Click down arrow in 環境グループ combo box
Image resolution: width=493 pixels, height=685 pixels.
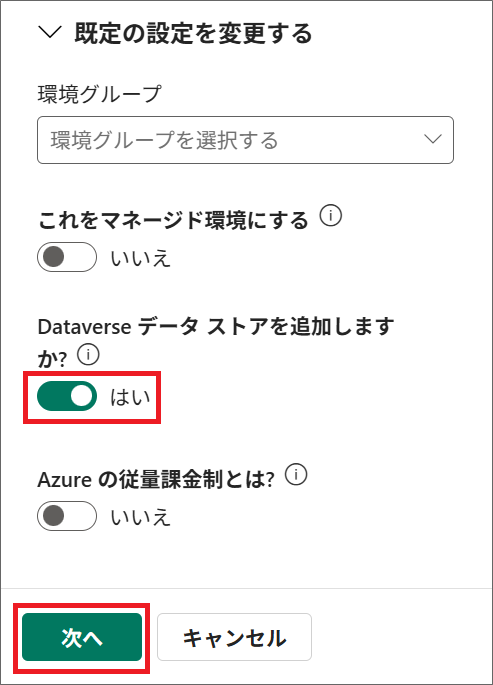tap(433, 139)
